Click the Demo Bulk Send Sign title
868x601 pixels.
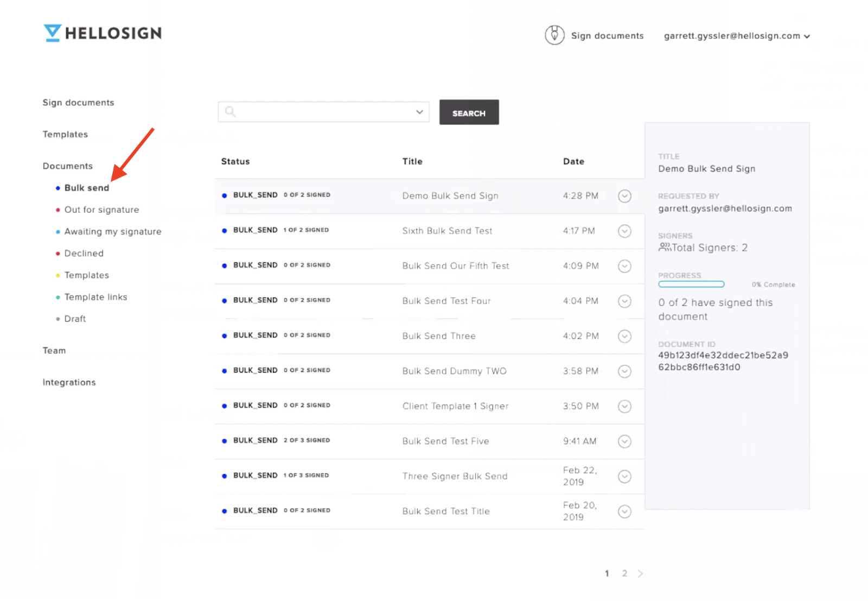(x=450, y=196)
